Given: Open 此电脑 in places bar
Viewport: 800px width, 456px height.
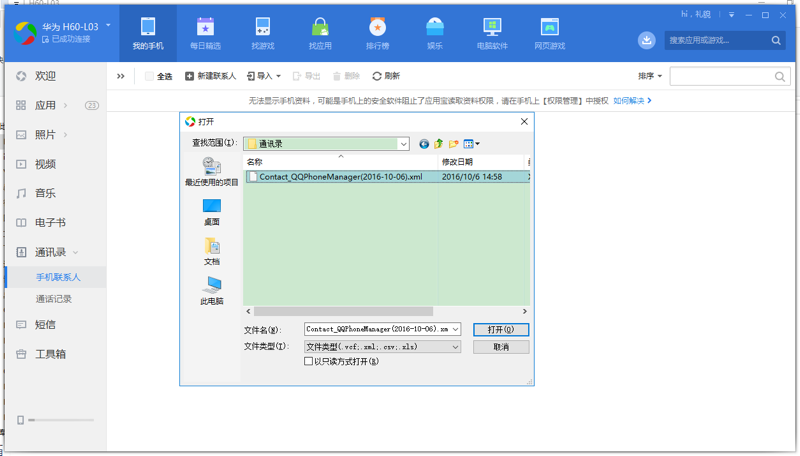Looking at the screenshot, I should click(x=211, y=291).
